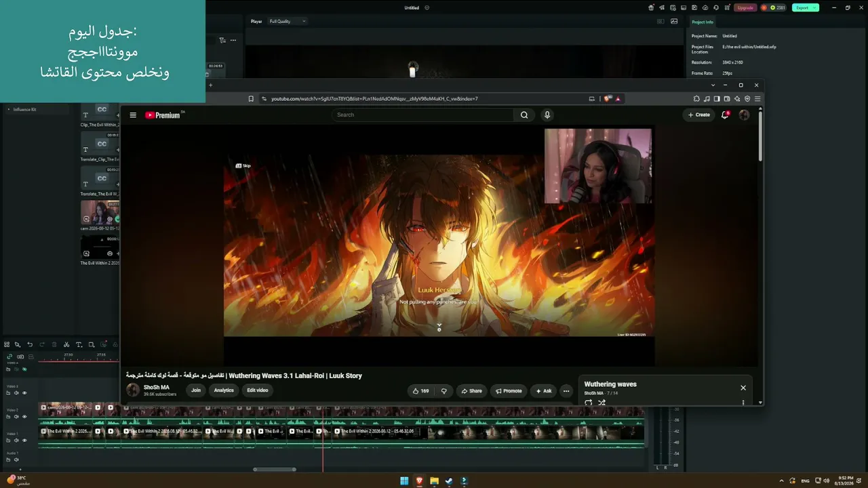Lock the Video 1 track
The height and width of the screenshot is (488, 868).
tap(9, 441)
